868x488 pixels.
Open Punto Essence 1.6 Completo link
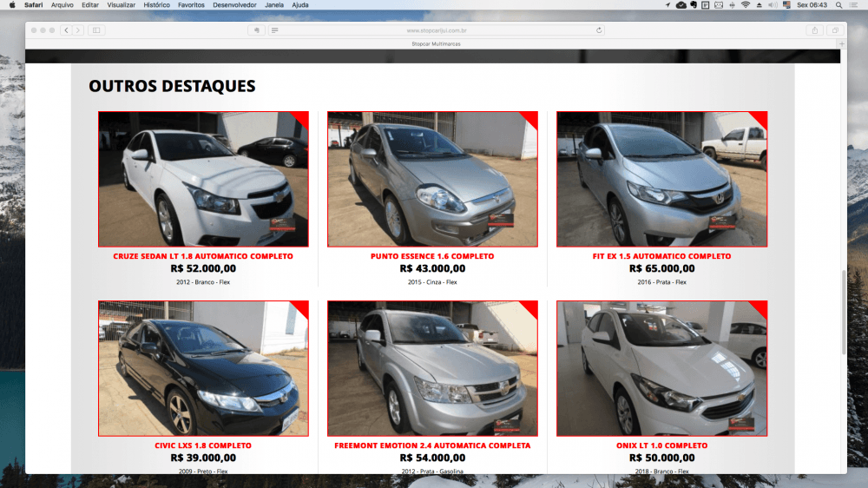[x=432, y=256]
